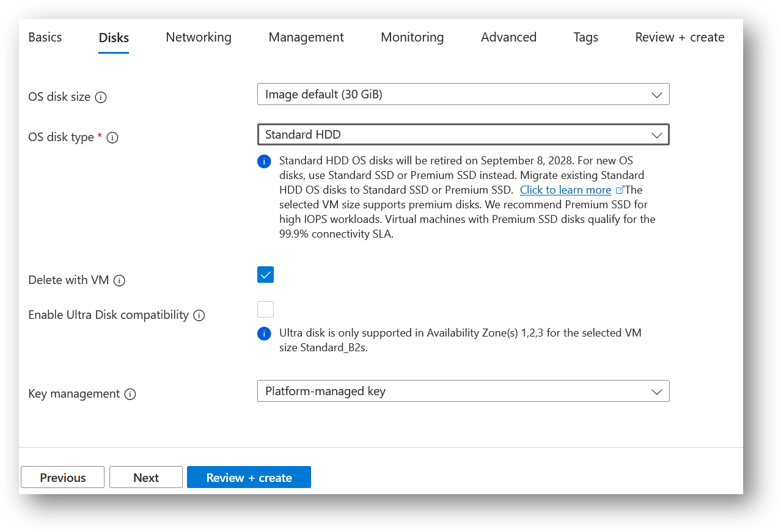This screenshot has width=781, height=532.
Task: Click the blue info icon beside the Standard HDD retirement notice
Action: coord(264,161)
